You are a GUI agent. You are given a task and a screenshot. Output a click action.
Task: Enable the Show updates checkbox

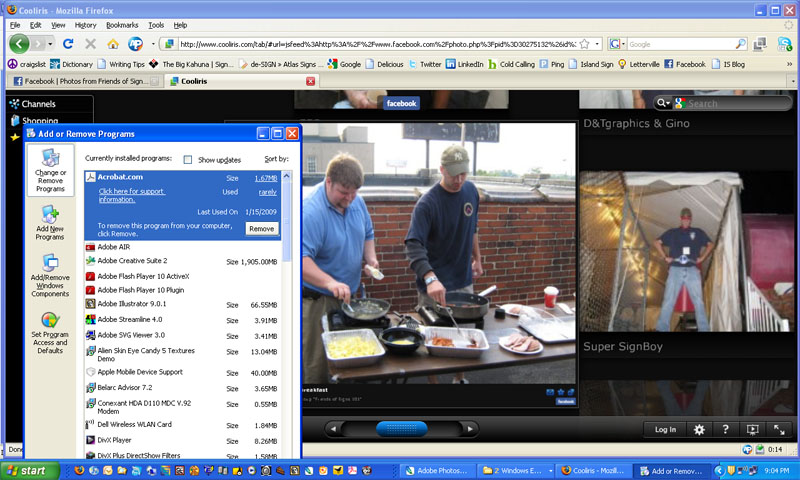coord(188,160)
